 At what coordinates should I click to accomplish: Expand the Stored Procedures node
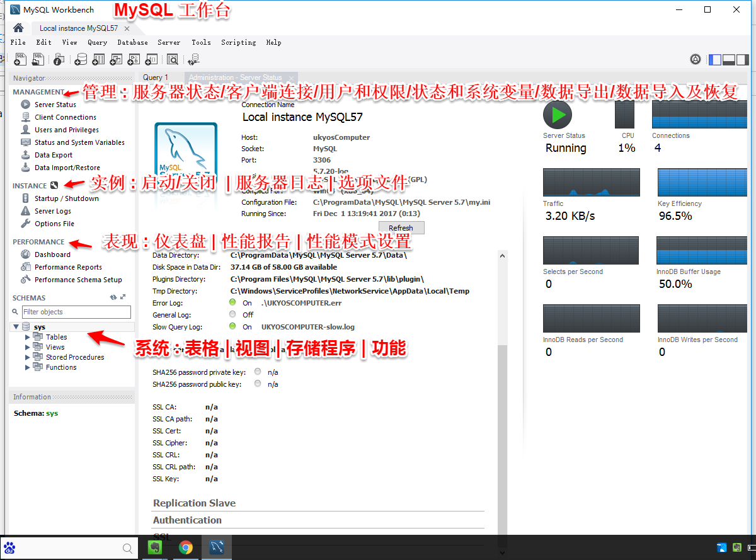tap(27, 357)
